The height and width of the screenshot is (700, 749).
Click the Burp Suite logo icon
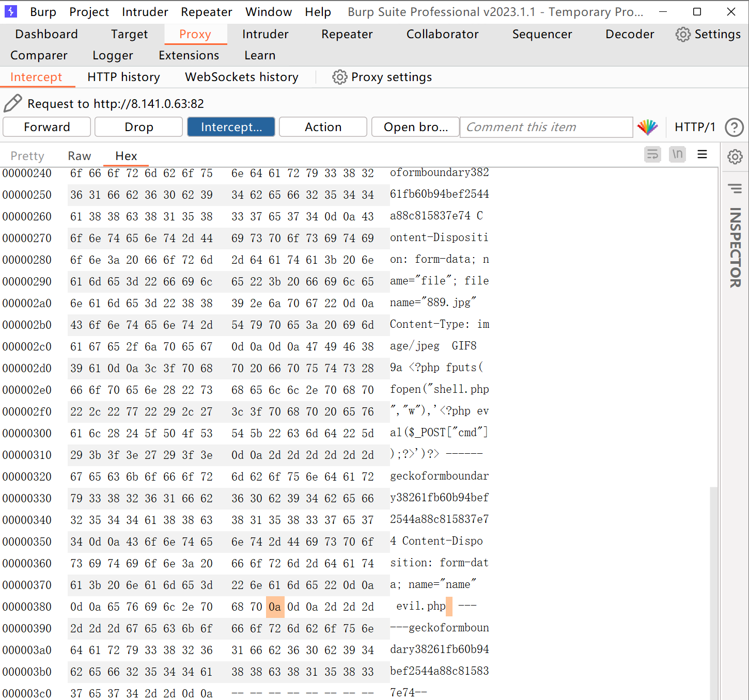point(10,11)
